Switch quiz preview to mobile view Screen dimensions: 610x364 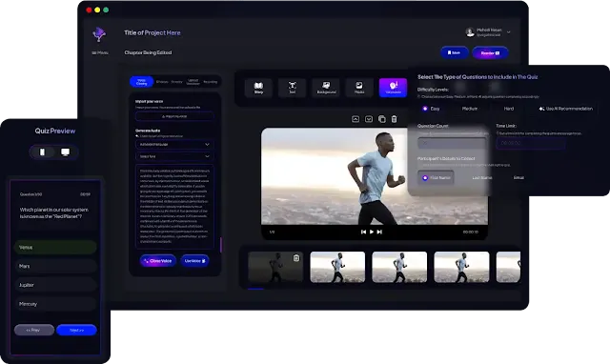point(42,152)
